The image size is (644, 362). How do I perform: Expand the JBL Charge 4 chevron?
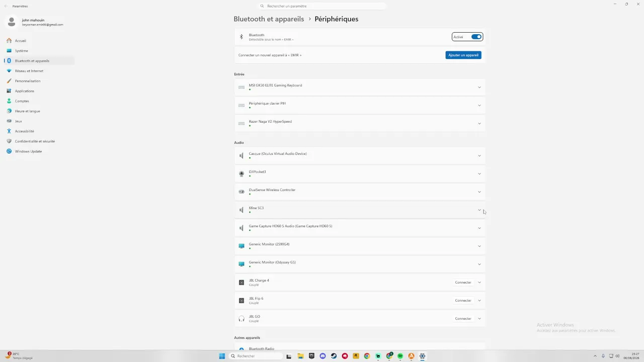479,283
